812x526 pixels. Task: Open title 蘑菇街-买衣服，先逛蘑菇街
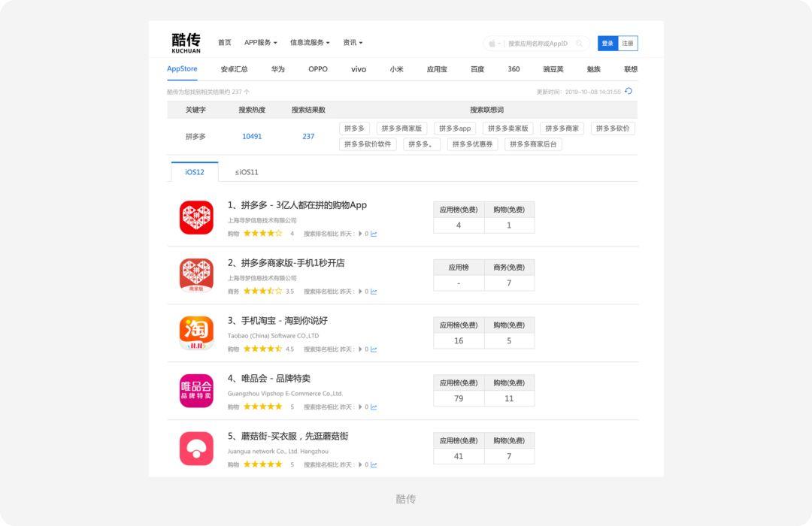[288, 437]
